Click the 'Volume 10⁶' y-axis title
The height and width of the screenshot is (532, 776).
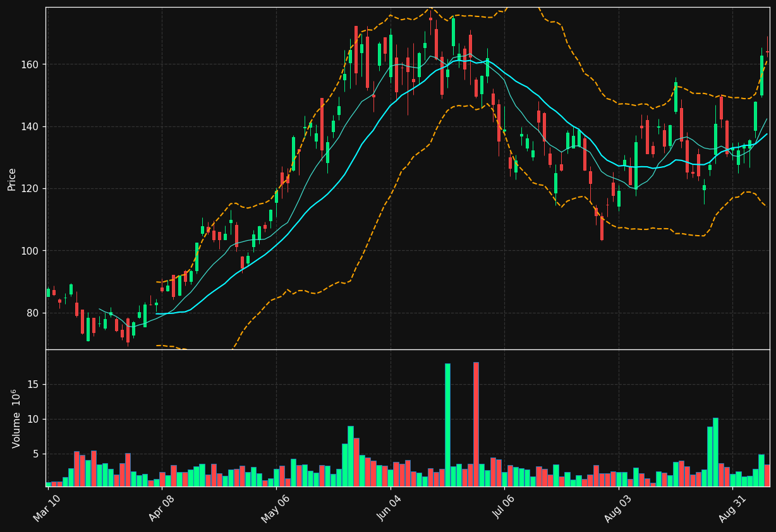(x=16, y=418)
